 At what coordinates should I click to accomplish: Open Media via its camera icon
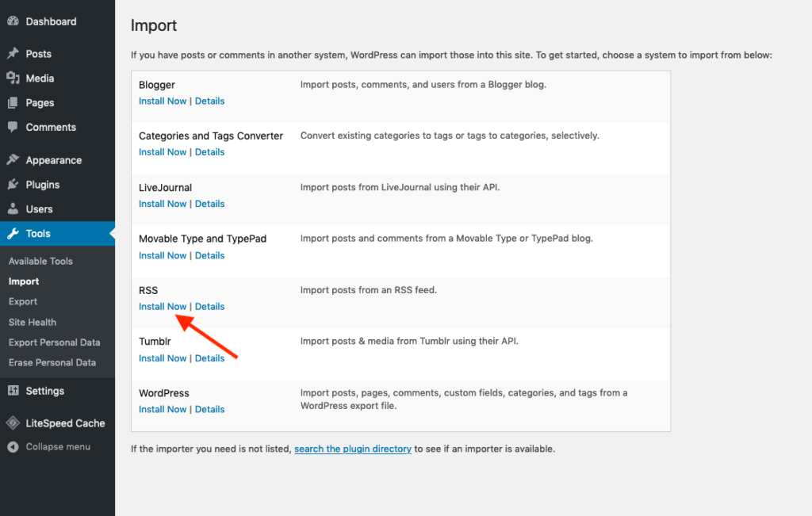pyautogui.click(x=13, y=78)
